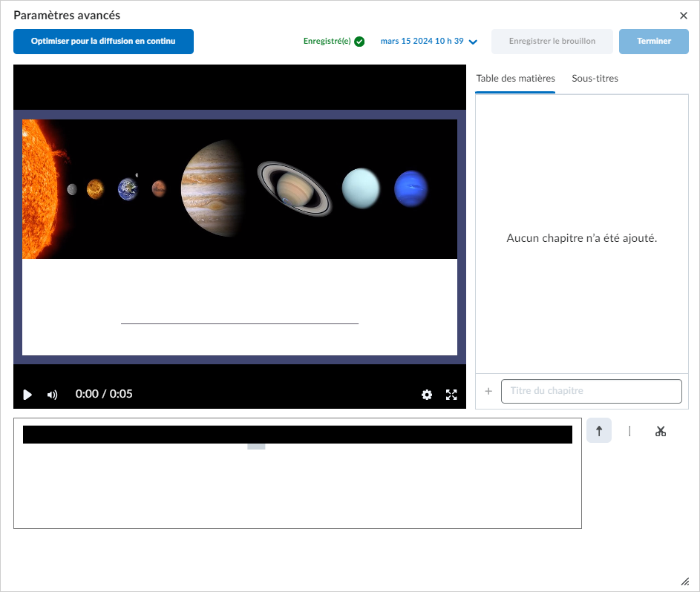Open the mars 15 2024 version dropdown
700x592 pixels.
tap(428, 41)
